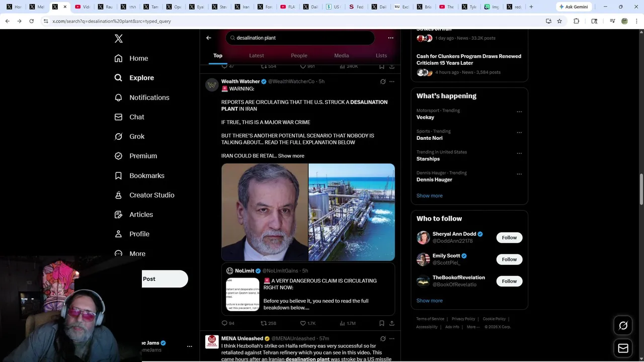The image size is (644, 362).
Task: Click Grok icon on Wealth Watcher post
Action: point(383,81)
